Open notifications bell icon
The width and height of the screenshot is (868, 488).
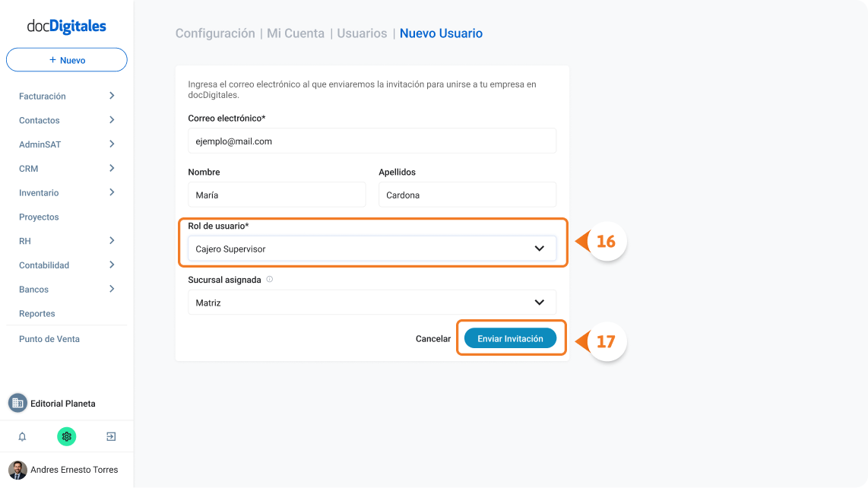pos(22,437)
